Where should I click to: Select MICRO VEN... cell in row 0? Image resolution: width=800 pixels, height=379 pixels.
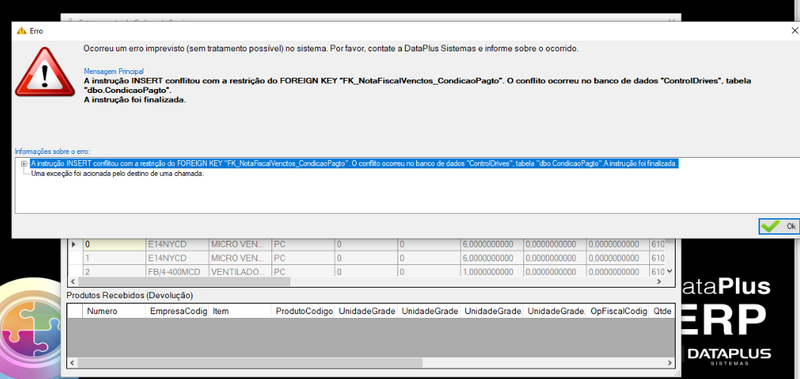(x=240, y=245)
